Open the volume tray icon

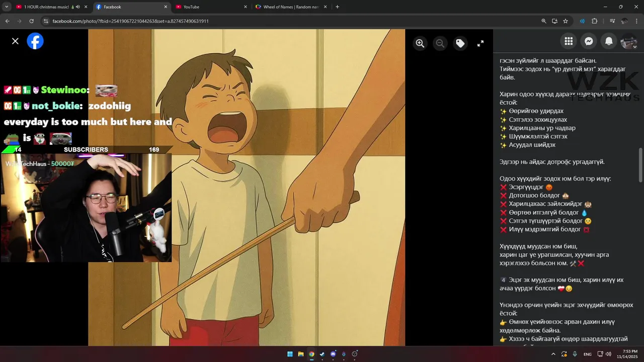click(x=608, y=354)
